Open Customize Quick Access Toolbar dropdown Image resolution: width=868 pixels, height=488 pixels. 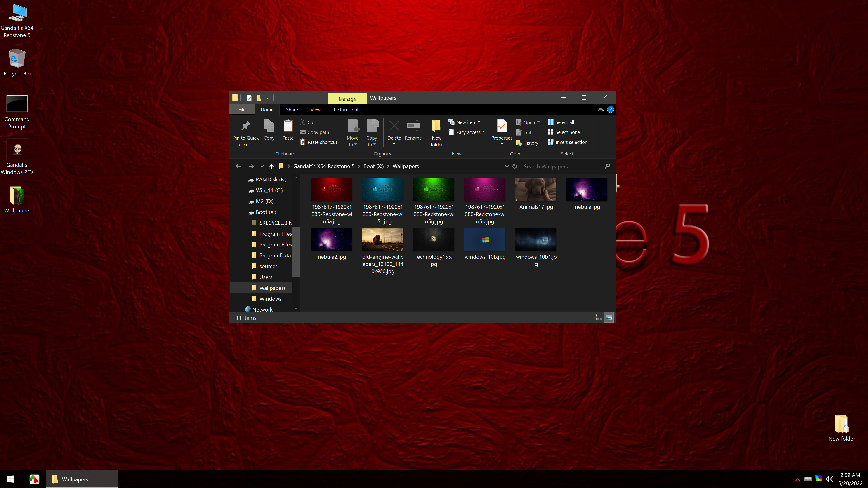pyautogui.click(x=268, y=98)
